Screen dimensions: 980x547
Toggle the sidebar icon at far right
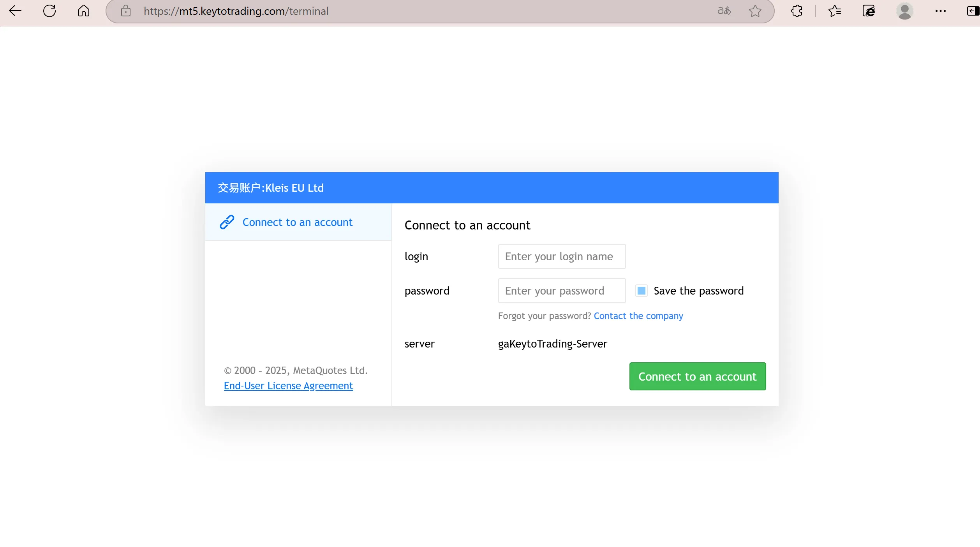(x=973, y=11)
